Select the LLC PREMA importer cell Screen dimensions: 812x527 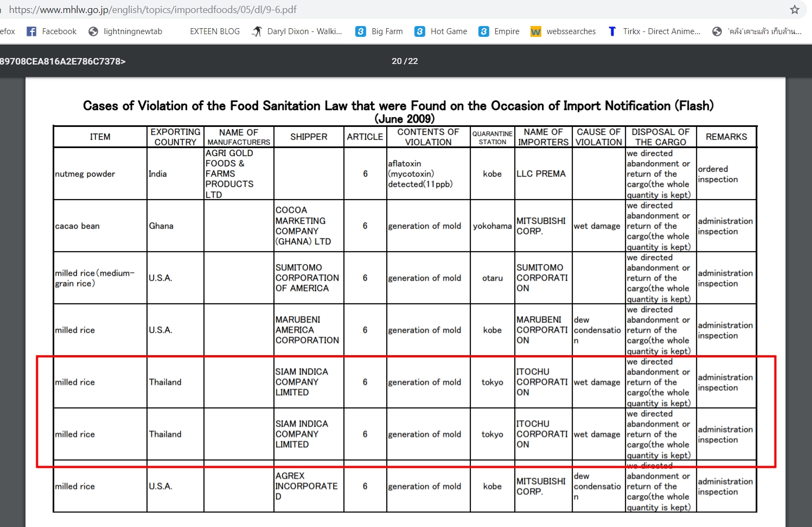[x=541, y=174]
